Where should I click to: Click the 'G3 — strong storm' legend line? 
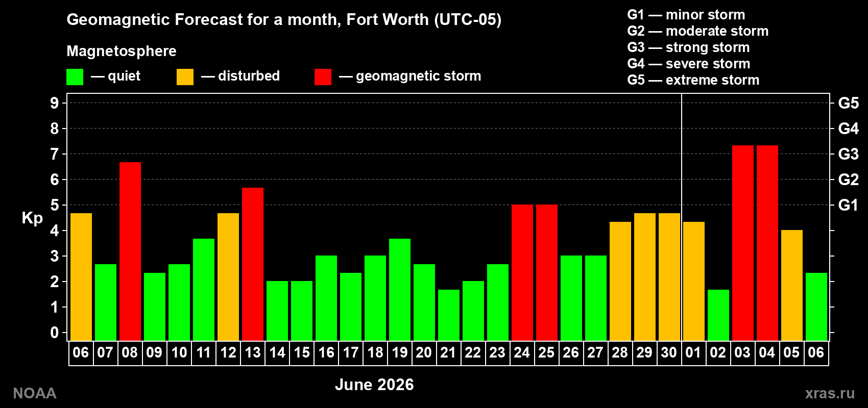tap(688, 47)
